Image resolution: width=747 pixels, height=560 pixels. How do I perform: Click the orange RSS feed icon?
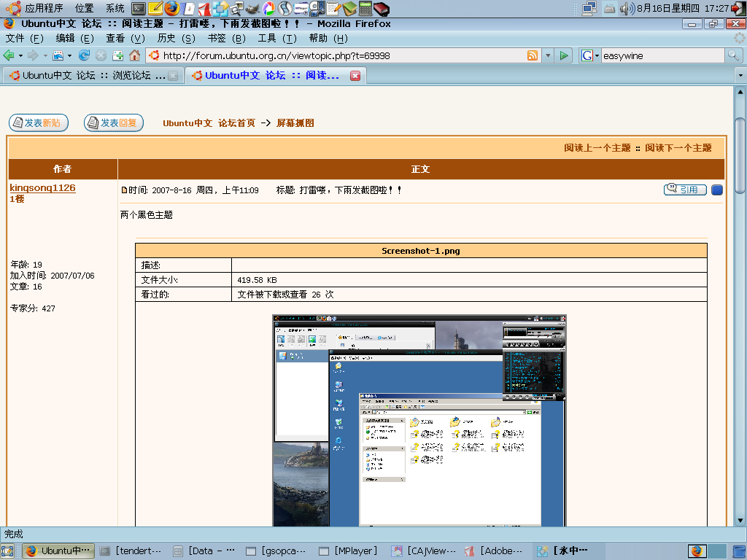pos(532,55)
